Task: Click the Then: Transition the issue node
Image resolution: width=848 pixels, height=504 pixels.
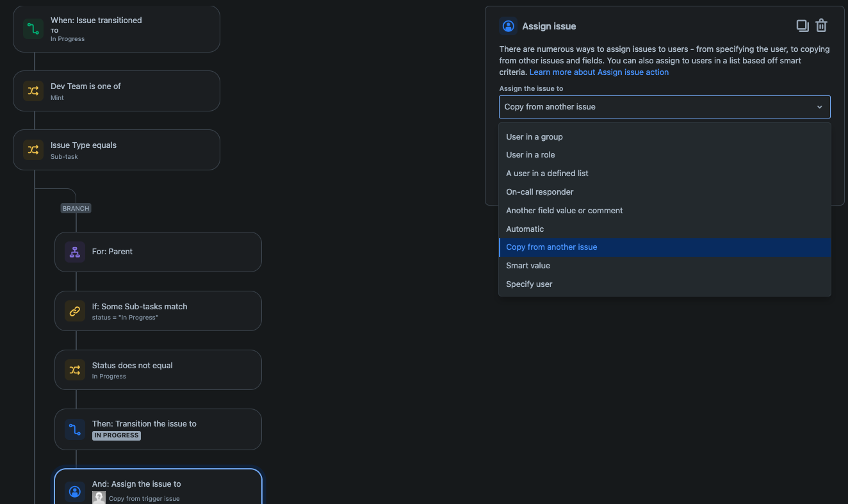Action: click(158, 429)
